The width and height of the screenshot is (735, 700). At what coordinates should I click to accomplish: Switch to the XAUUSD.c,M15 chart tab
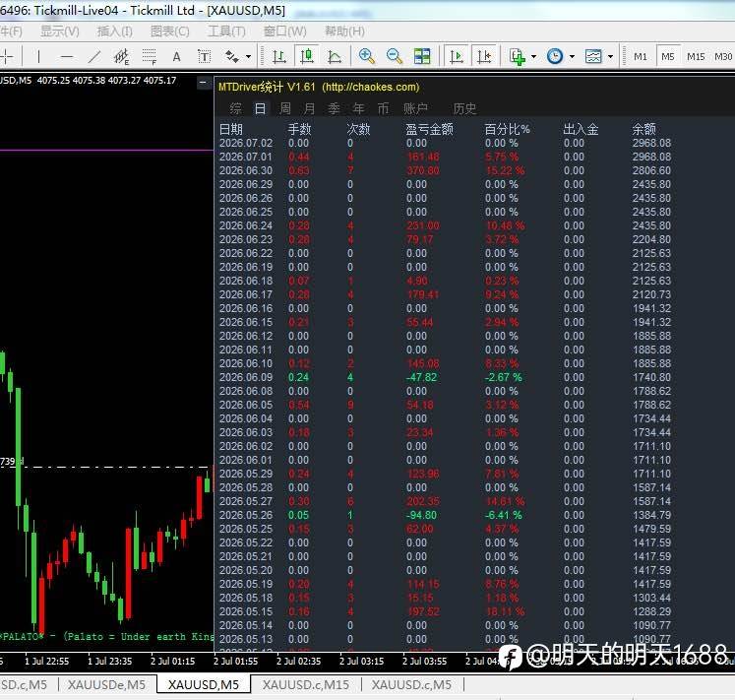pyautogui.click(x=306, y=684)
